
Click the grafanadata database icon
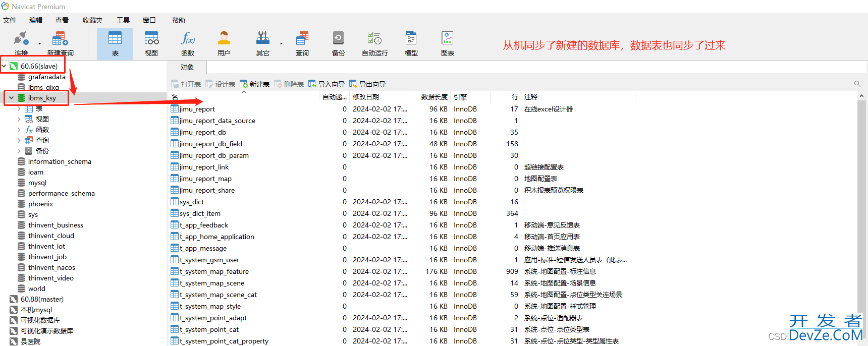click(21, 77)
